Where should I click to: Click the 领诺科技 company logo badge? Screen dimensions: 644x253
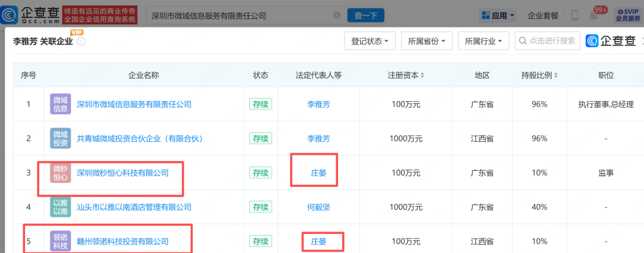(60, 241)
